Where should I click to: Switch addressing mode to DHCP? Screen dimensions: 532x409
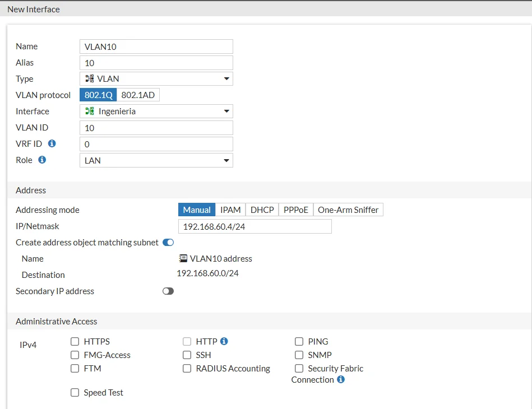262,210
